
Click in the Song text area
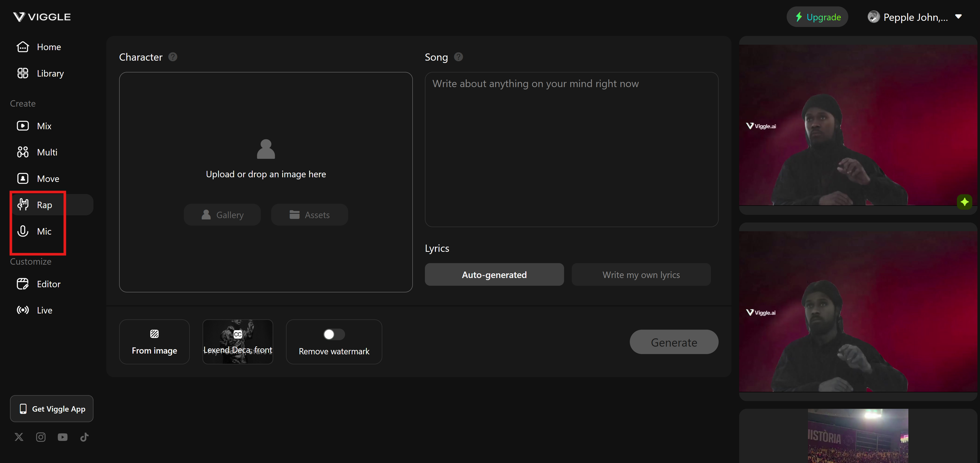coord(571,149)
